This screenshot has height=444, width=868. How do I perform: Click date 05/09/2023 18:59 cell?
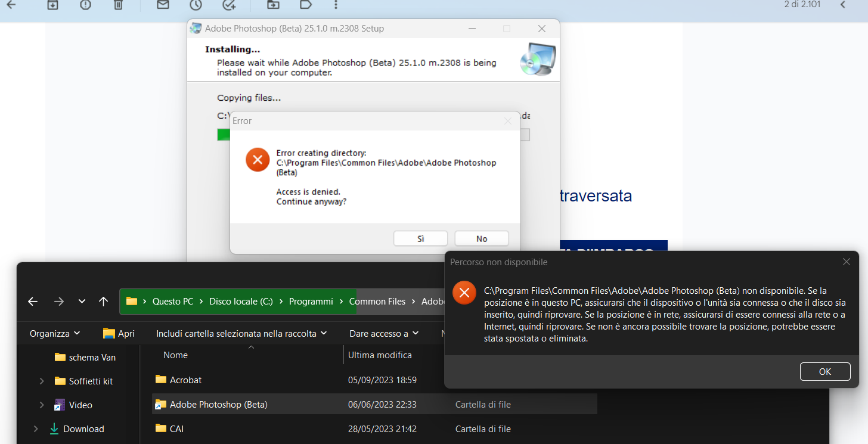pos(382,380)
